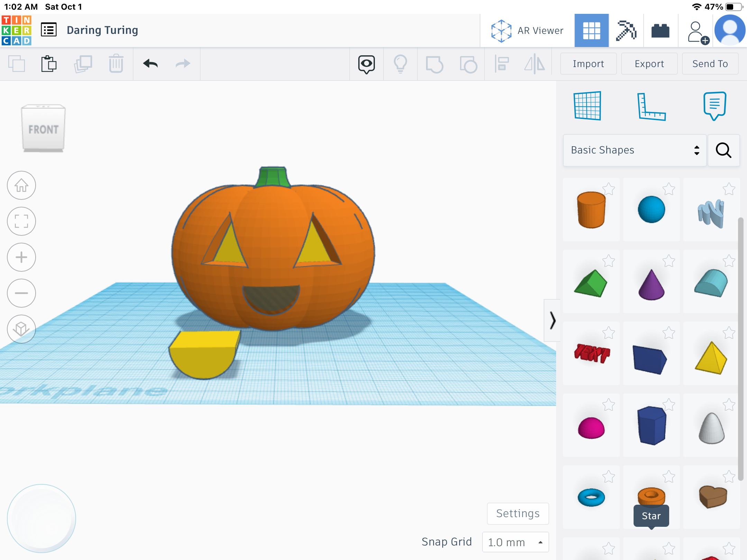This screenshot has height=560, width=747.
Task: Click the Daring Turing design name
Action: 102,30
